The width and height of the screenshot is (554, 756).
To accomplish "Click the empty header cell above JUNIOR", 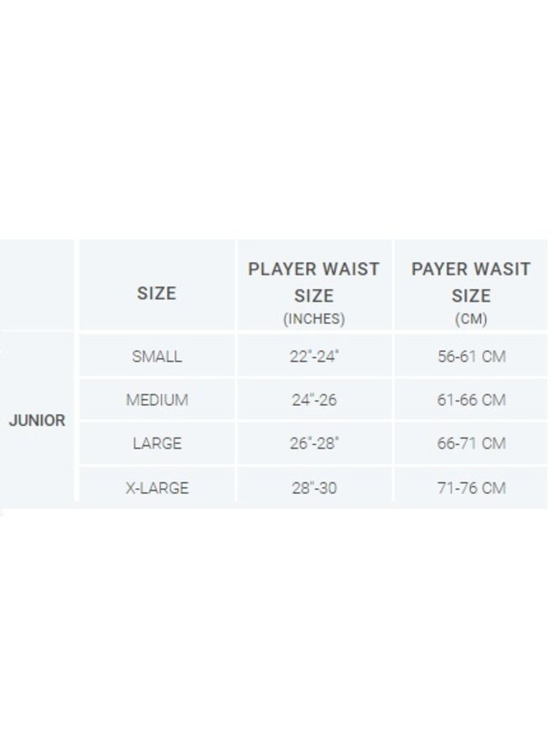I will pos(37,285).
